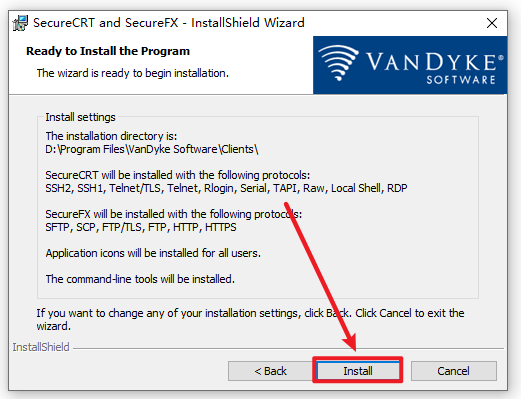Screen dimensions: 521x399
Task: Click the InstallShield label at bottom left
Action: 41,347
